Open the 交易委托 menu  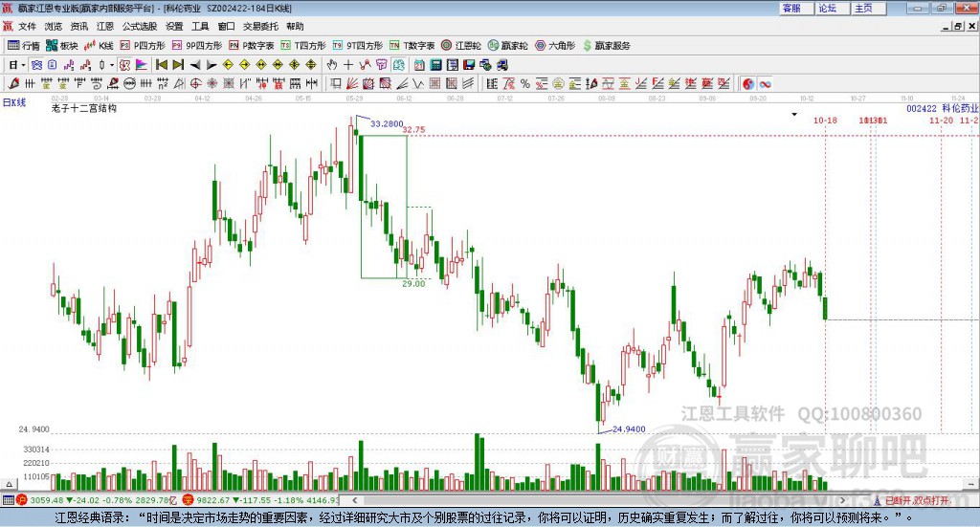tap(260, 26)
